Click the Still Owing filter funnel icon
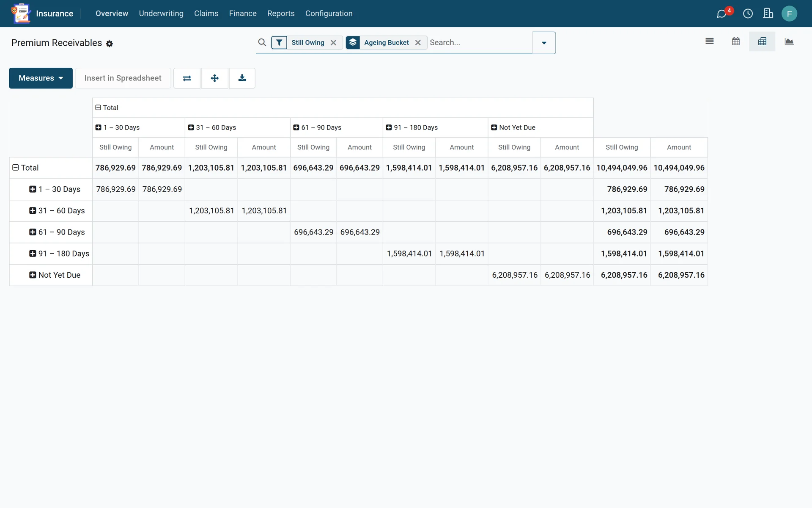The image size is (812, 508). 279,43
